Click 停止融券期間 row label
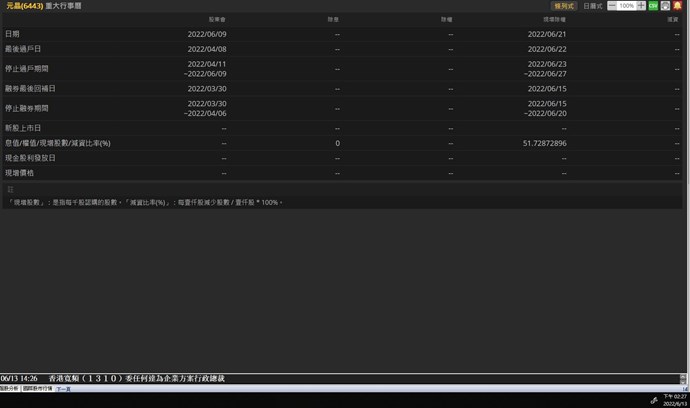The width and height of the screenshot is (690, 408). click(26, 108)
